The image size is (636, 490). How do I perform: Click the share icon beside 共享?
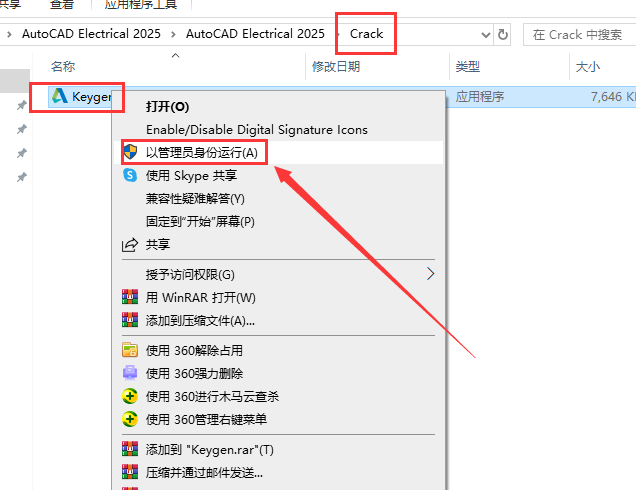tap(129, 245)
